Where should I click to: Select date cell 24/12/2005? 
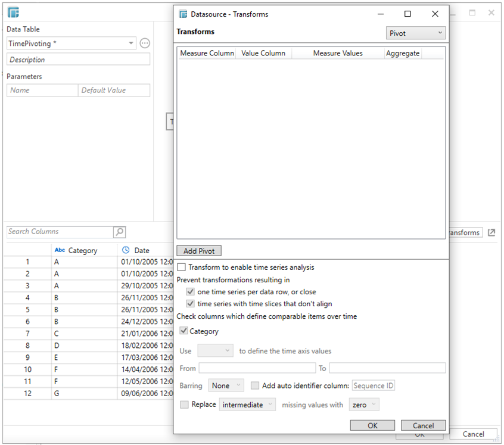(145, 322)
